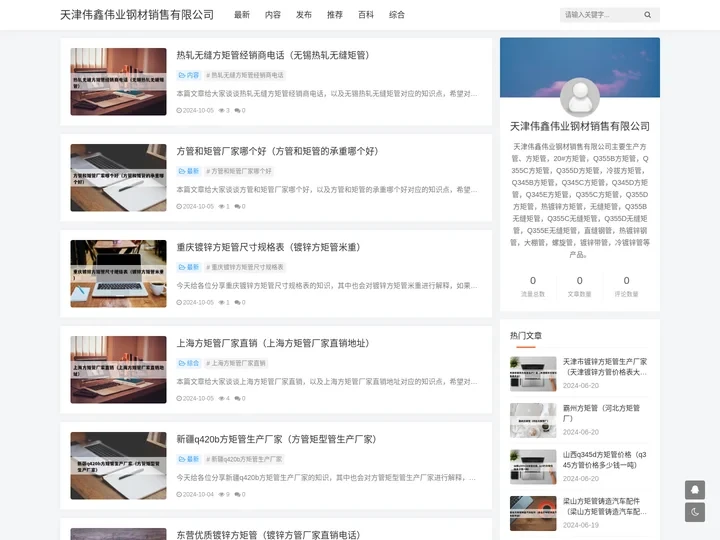
Task: Click excerpt text of 上海方矩管厂家直销 article
Action: tap(326, 382)
